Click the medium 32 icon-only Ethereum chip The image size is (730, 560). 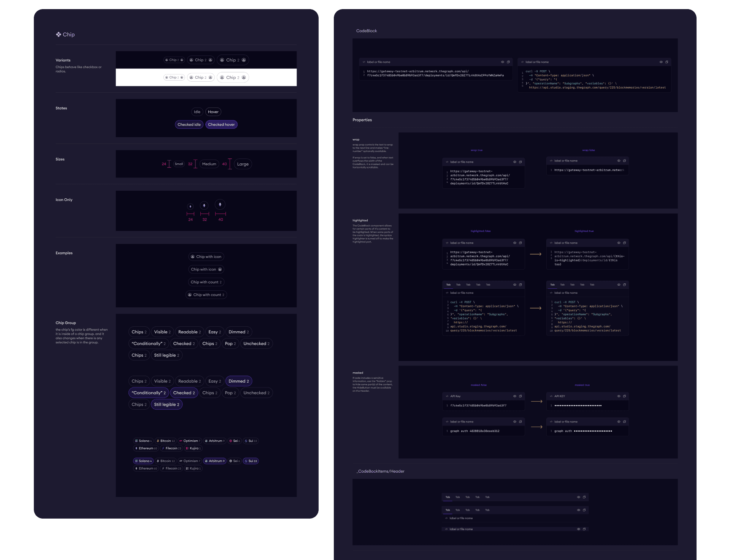(x=204, y=206)
